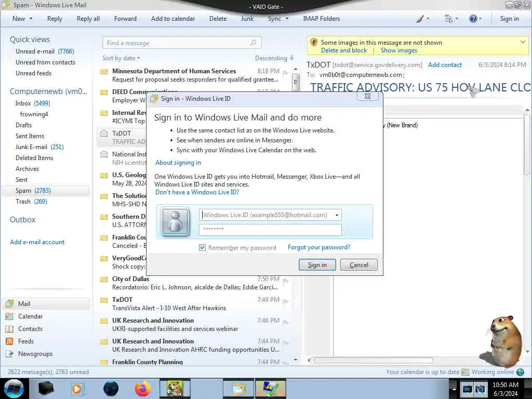Click envelope icon next to City of Dallas

pyautogui.click(x=104, y=280)
